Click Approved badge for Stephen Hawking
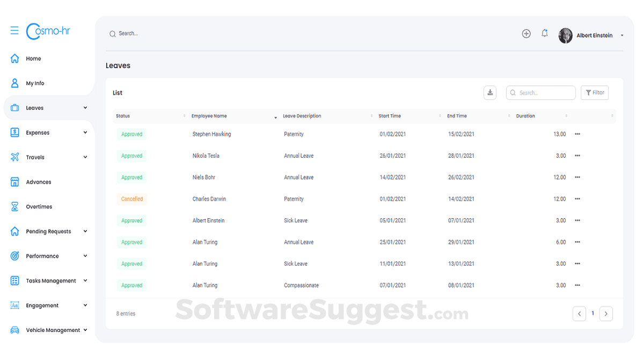The height and width of the screenshot is (362, 644). [132, 134]
